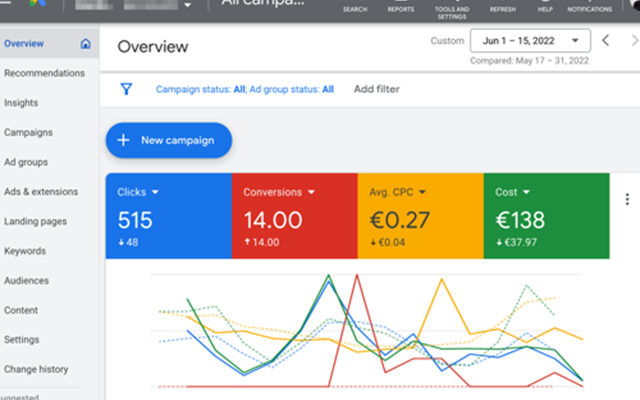
Task: Click the Custom date range label
Action: (x=447, y=41)
